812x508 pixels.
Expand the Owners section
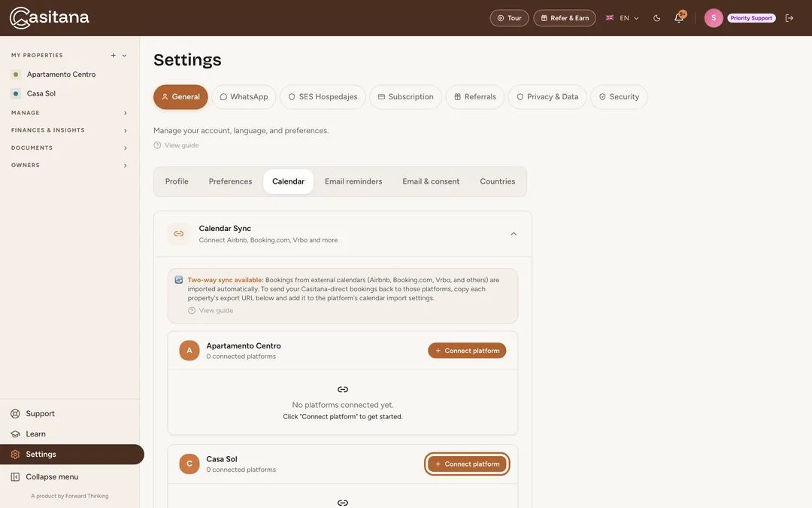(69, 166)
